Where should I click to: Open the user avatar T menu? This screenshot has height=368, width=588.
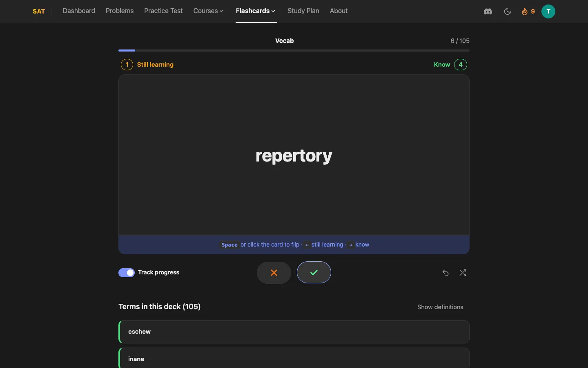548,11
